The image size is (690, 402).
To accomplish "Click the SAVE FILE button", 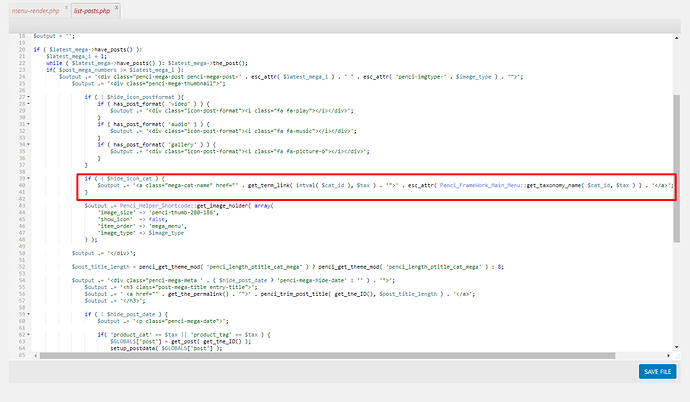I will click(657, 372).
